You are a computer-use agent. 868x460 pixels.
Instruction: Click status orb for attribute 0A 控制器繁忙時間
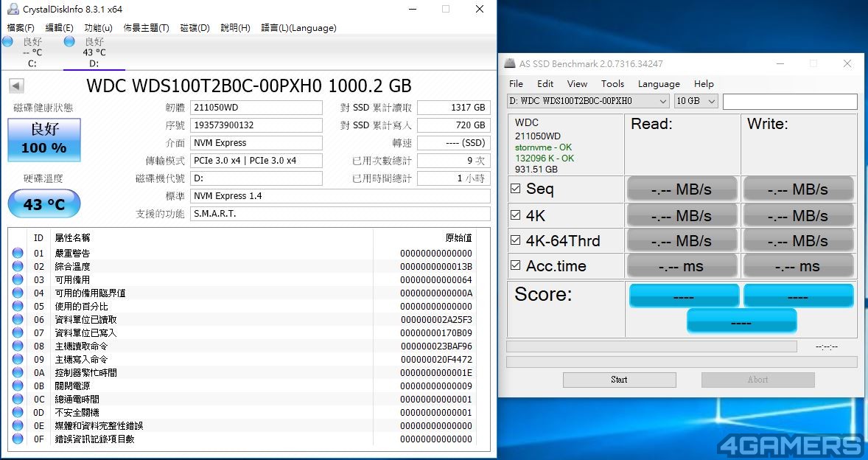18,372
